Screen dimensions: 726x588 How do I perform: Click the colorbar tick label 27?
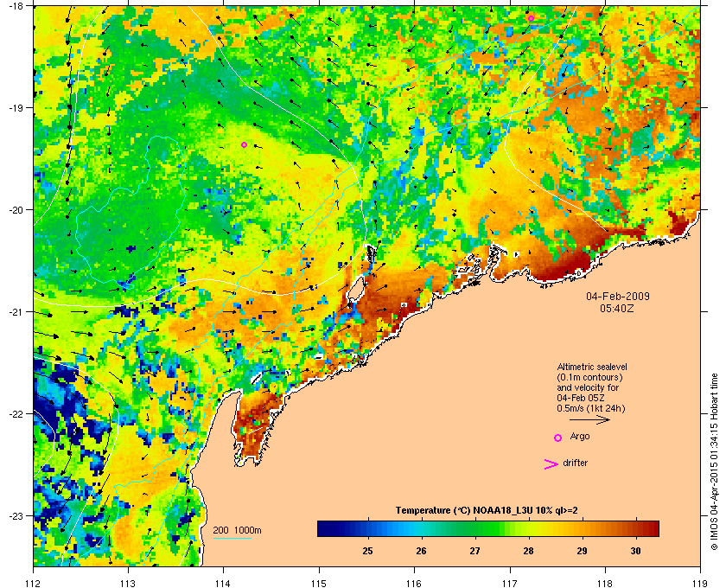(475, 551)
